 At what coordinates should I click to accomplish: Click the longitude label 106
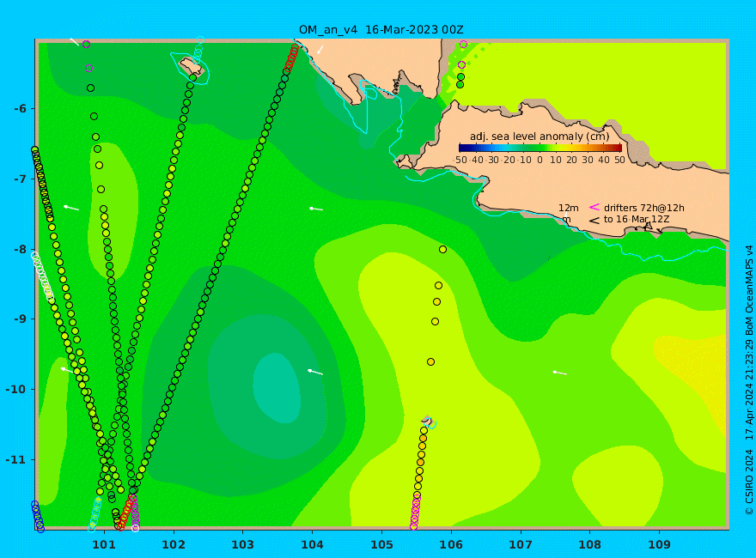451,545
